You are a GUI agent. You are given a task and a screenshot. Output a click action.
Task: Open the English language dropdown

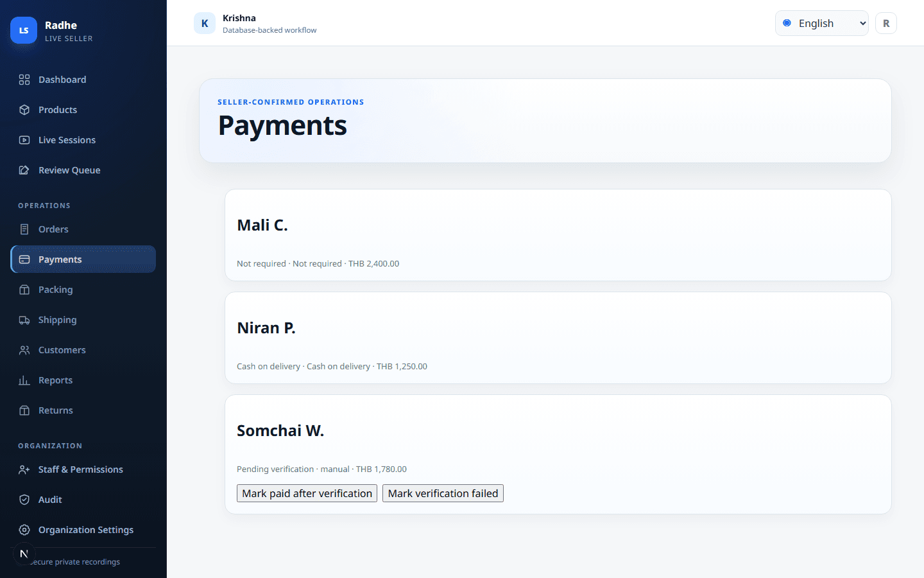click(x=821, y=23)
